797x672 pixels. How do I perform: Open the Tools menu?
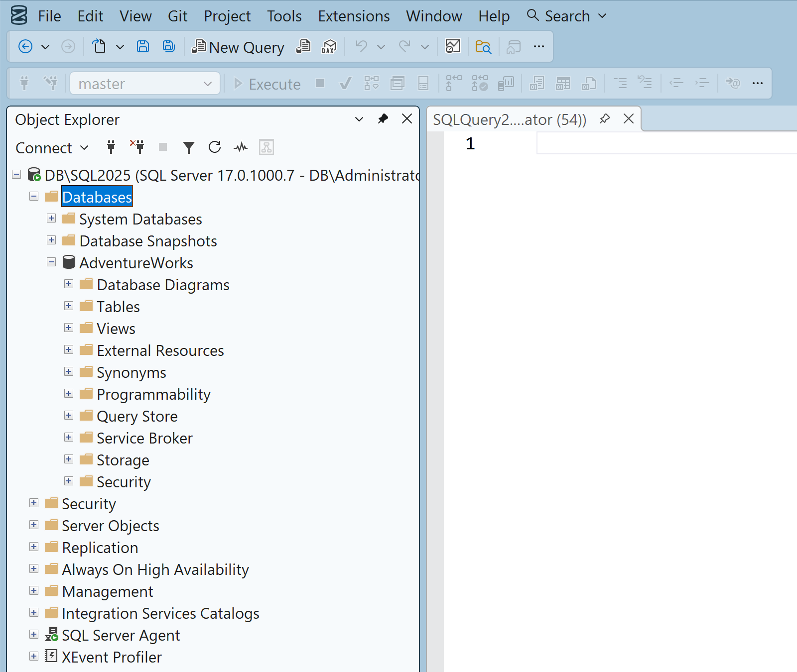284,15
